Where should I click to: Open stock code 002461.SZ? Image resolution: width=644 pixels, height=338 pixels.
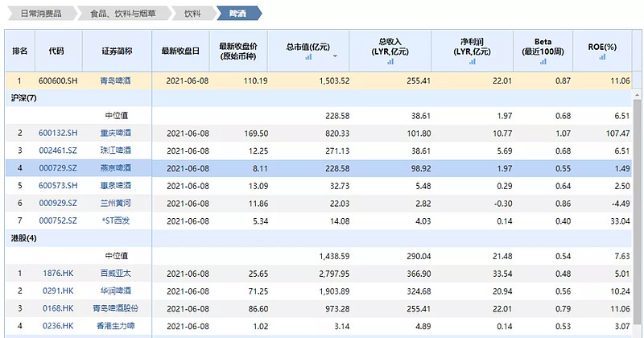58,150
